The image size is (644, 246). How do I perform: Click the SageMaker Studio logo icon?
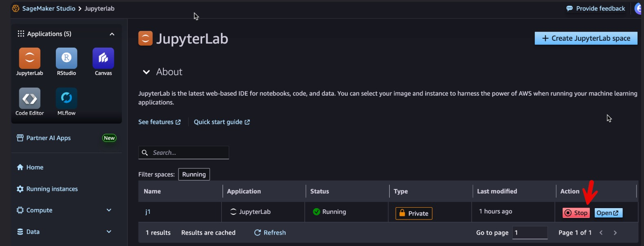tap(15, 9)
